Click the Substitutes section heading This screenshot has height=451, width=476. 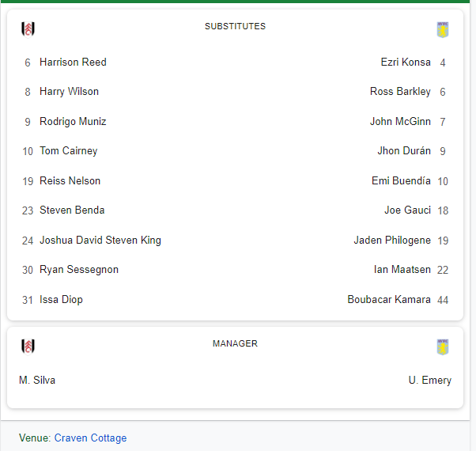(x=235, y=26)
